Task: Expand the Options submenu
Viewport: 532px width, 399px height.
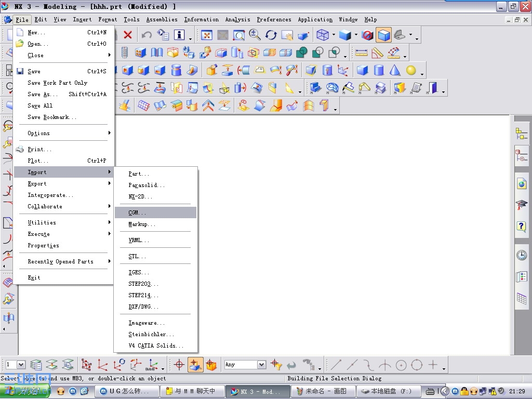Action: pyautogui.click(x=63, y=133)
